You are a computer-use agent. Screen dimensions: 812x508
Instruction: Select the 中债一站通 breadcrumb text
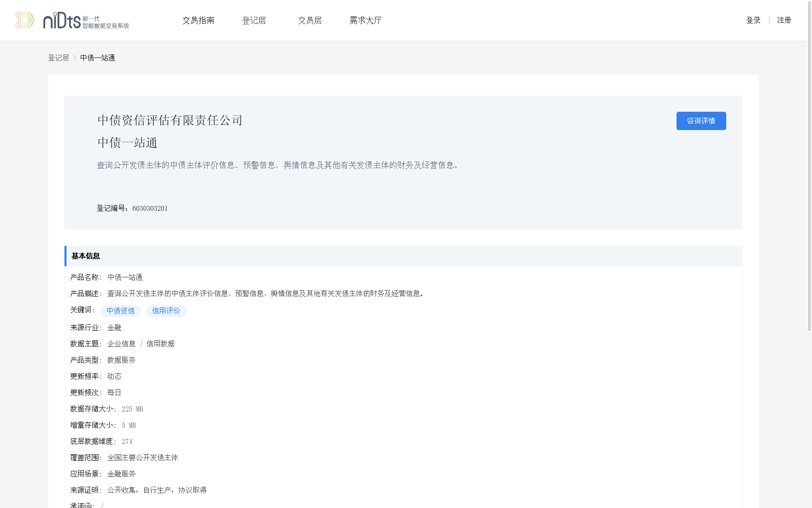97,58
